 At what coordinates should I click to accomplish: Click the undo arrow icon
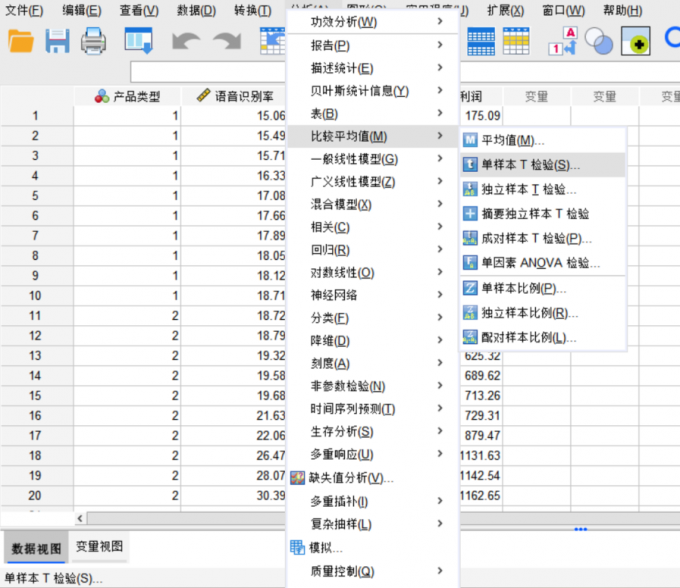186,41
